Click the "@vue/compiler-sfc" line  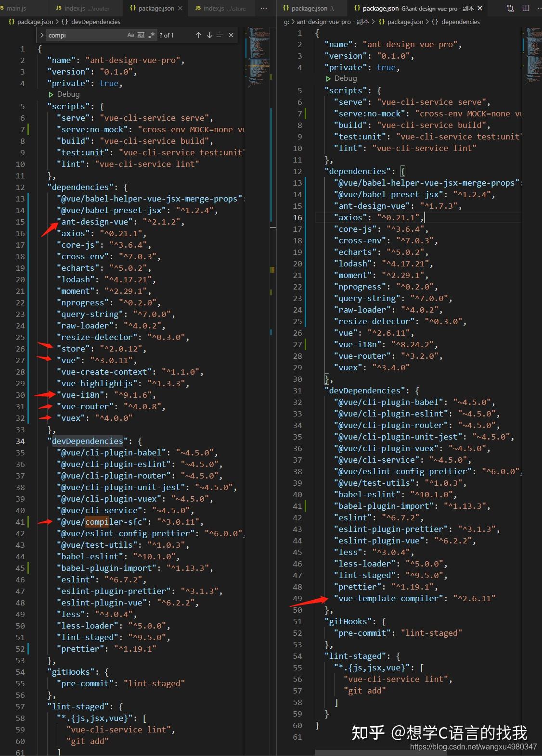(130, 522)
